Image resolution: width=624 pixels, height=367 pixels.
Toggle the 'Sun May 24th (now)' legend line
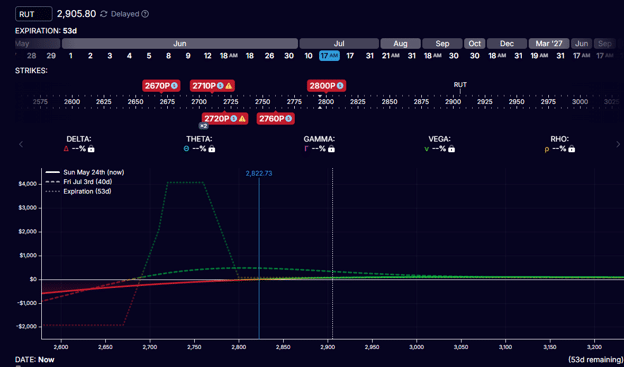(85, 172)
